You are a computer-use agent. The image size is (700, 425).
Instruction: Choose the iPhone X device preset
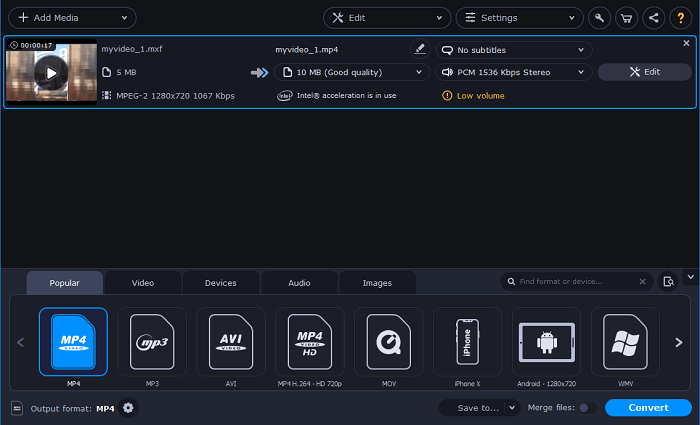click(x=467, y=341)
